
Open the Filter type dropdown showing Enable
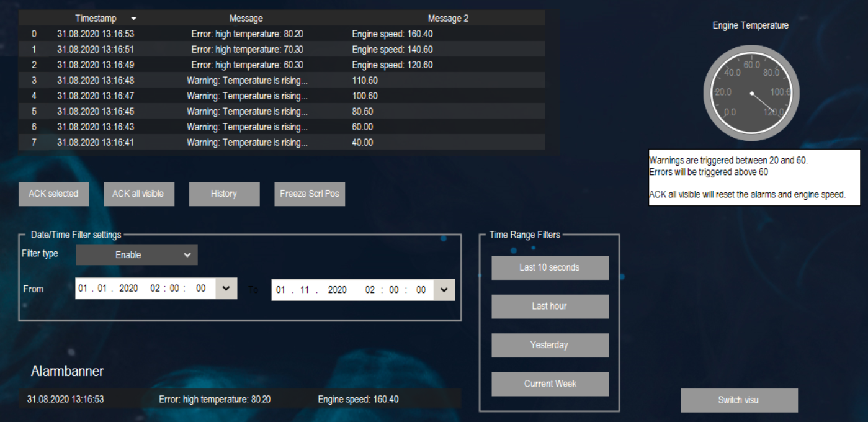coord(136,254)
